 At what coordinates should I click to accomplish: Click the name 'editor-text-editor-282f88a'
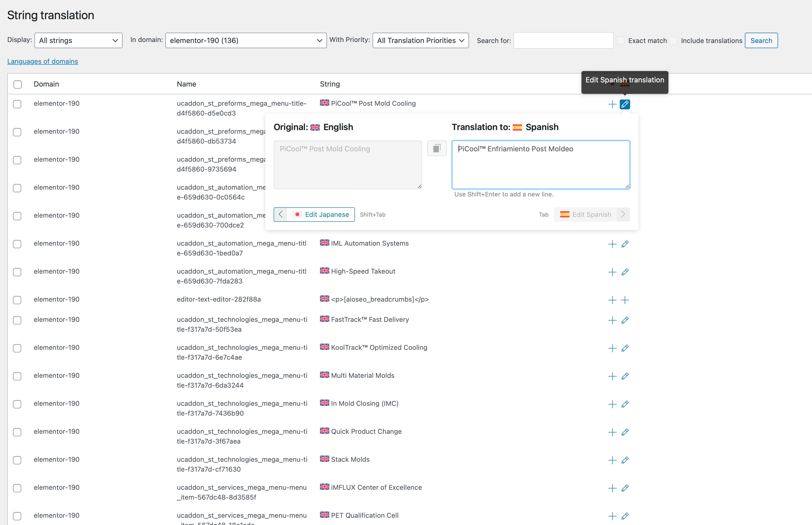tap(218, 299)
